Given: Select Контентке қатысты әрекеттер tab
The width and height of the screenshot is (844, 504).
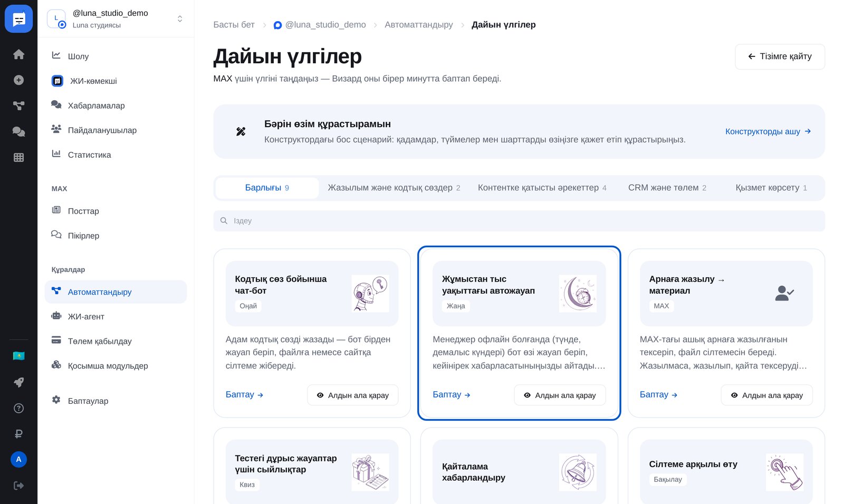Looking at the screenshot, I should 542,188.
